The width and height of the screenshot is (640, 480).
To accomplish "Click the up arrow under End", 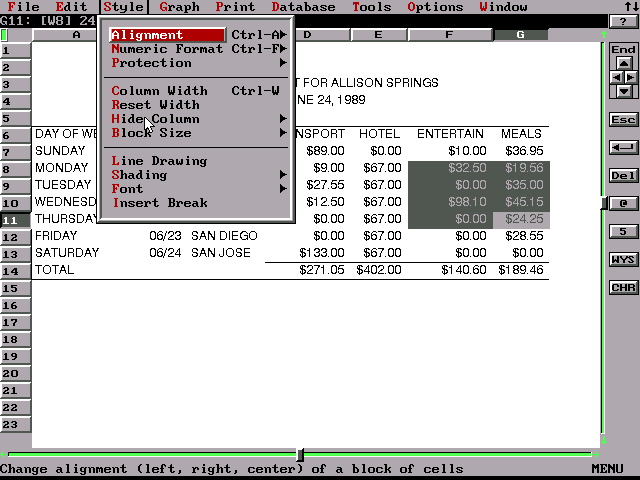I will tap(623, 63).
